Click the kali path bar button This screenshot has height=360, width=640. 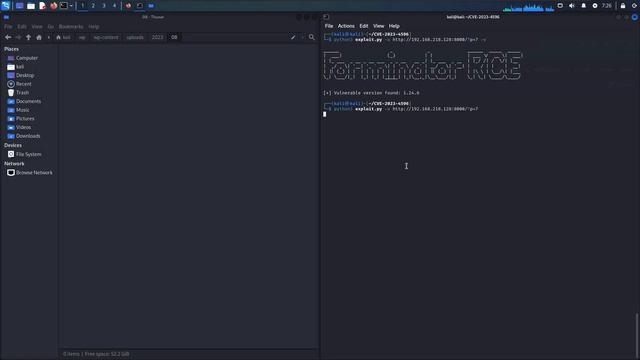[63, 37]
